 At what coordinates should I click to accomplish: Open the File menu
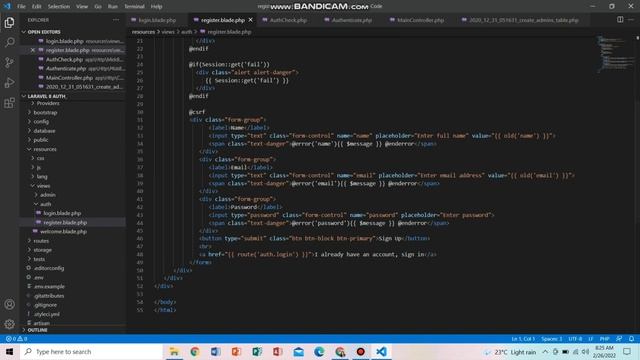tap(21, 7)
